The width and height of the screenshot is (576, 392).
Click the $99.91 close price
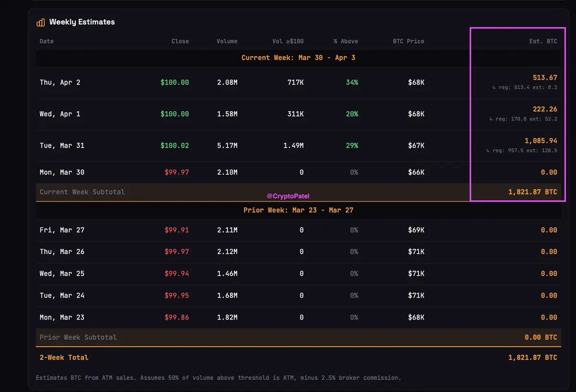[177, 230]
